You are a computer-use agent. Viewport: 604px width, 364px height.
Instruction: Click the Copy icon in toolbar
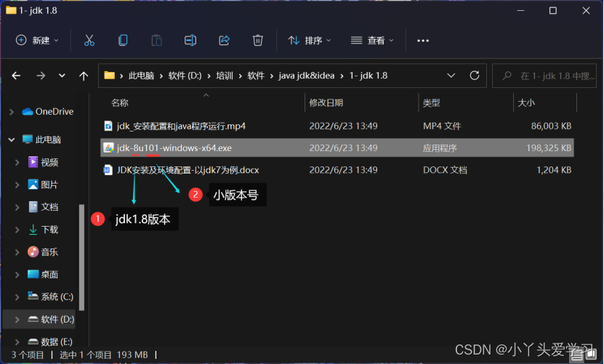(123, 41)
